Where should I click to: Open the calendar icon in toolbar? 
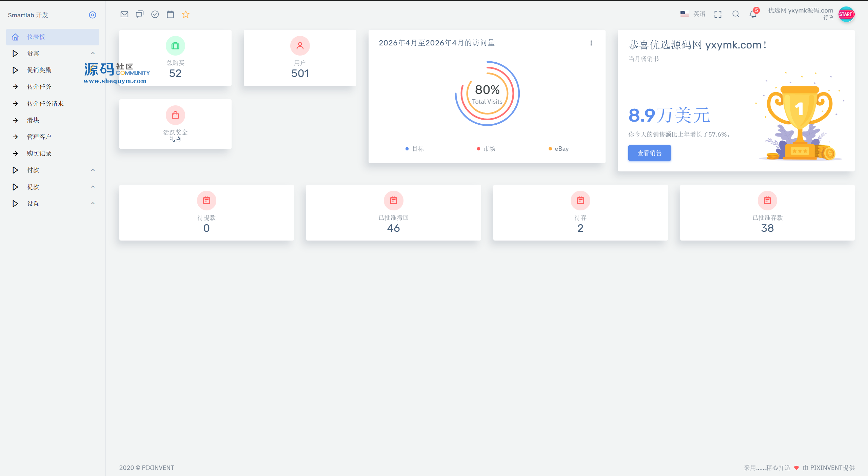click(170, 14)
